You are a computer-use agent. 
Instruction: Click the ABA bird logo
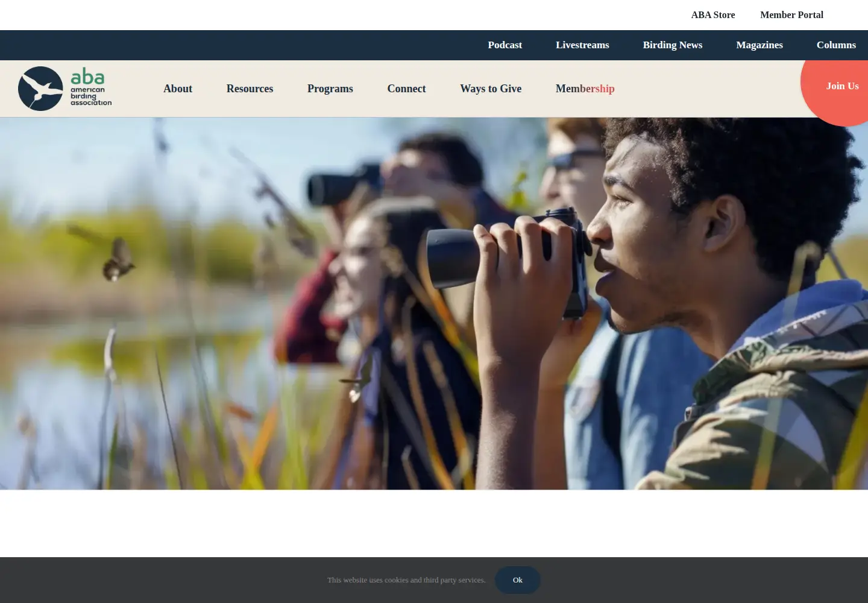tap(65, 89)
